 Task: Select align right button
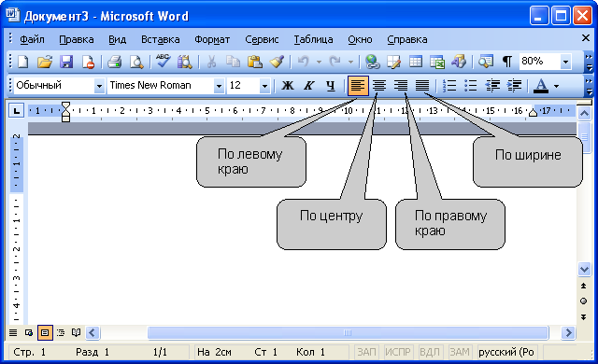[x=401, y=85]
